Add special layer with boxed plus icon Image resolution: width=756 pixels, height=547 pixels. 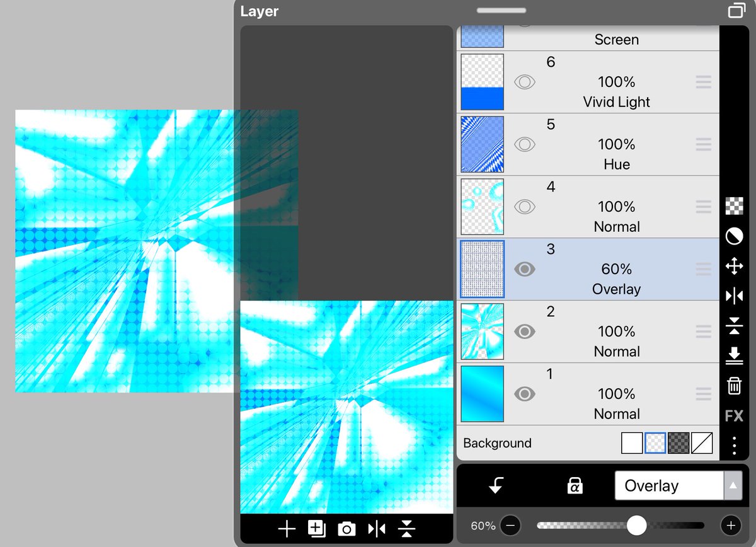316,529
